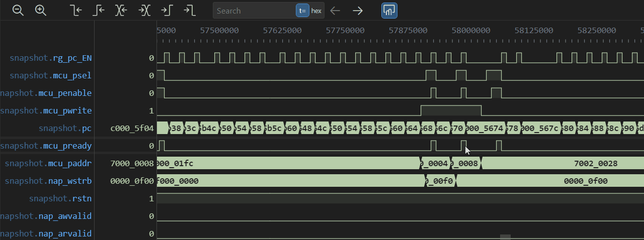Select the snapshot.rg_pc_EN signal
644x240 pixels.
coord(50,58)
